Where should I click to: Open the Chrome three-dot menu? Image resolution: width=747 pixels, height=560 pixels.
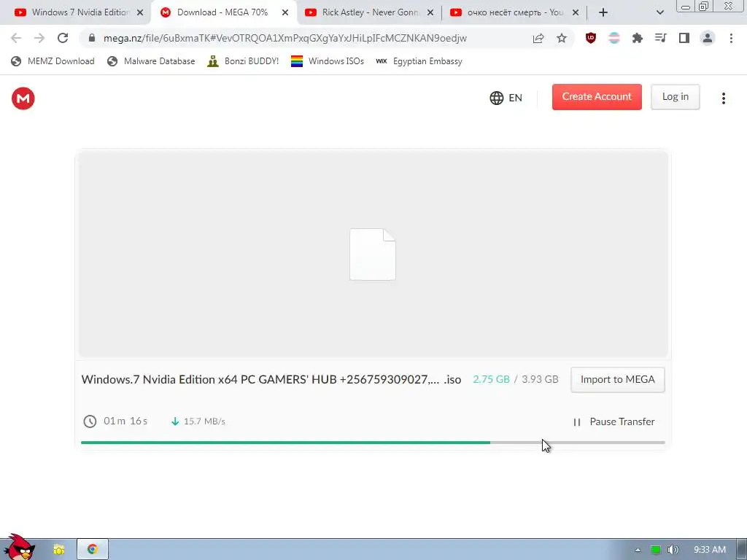[731, 38]
